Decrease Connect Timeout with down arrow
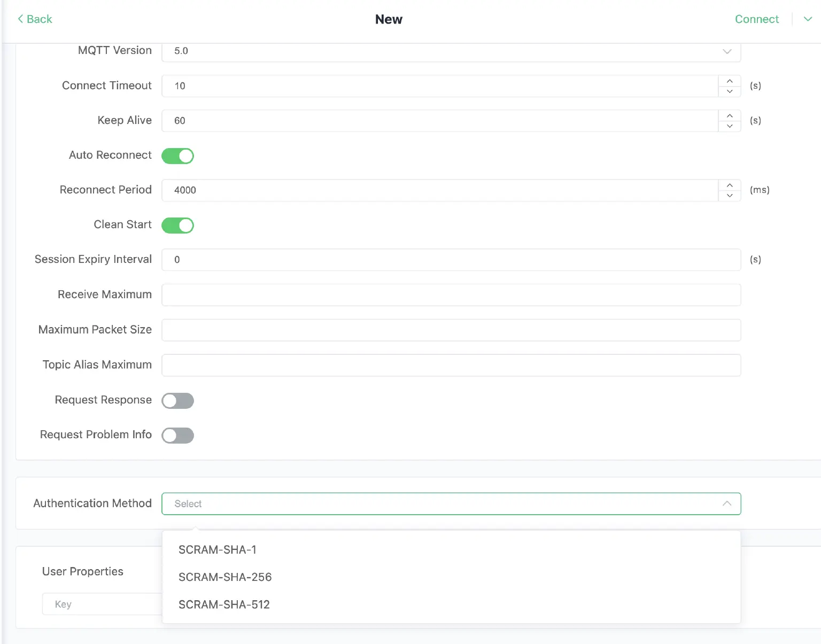 [x=730, y=91]
